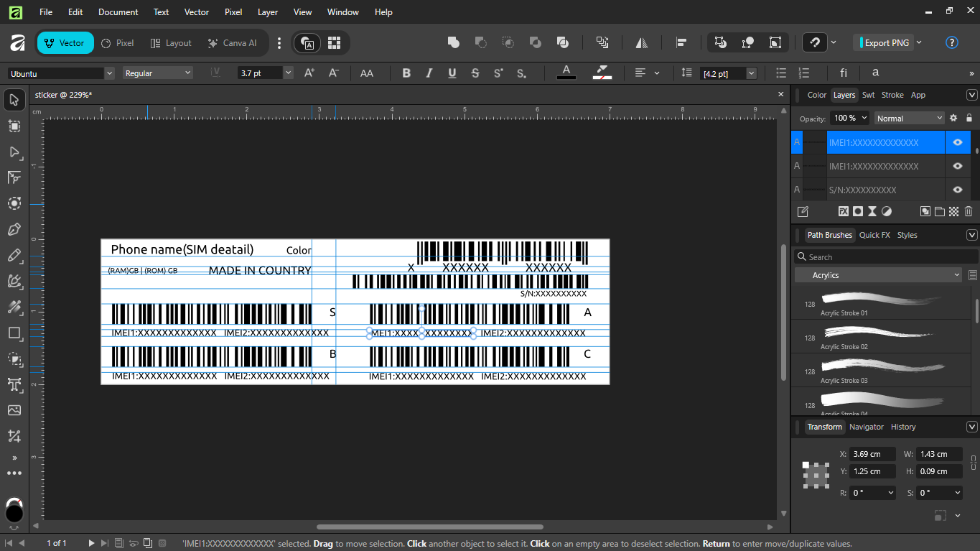The width and height of the screenshot is (980, 551).
Task: Toggle bold text formatting
Action: [406, 73]
